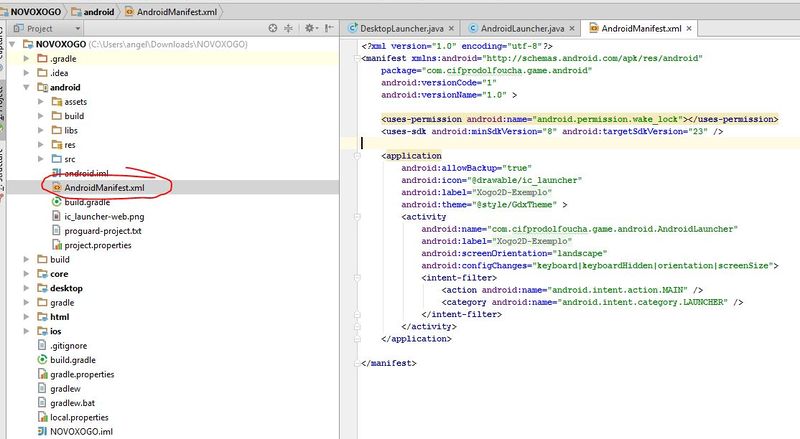Image resolution: width=800 pixels, height=439 pixels.
Task: Fold the intent-filter tag in editor gutter
Action: 357,278
